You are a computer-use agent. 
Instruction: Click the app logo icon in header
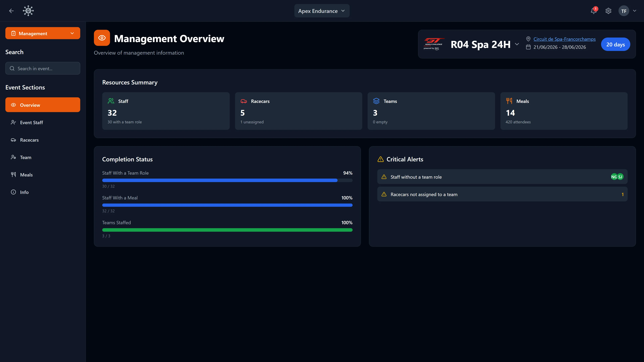point(28,11)
